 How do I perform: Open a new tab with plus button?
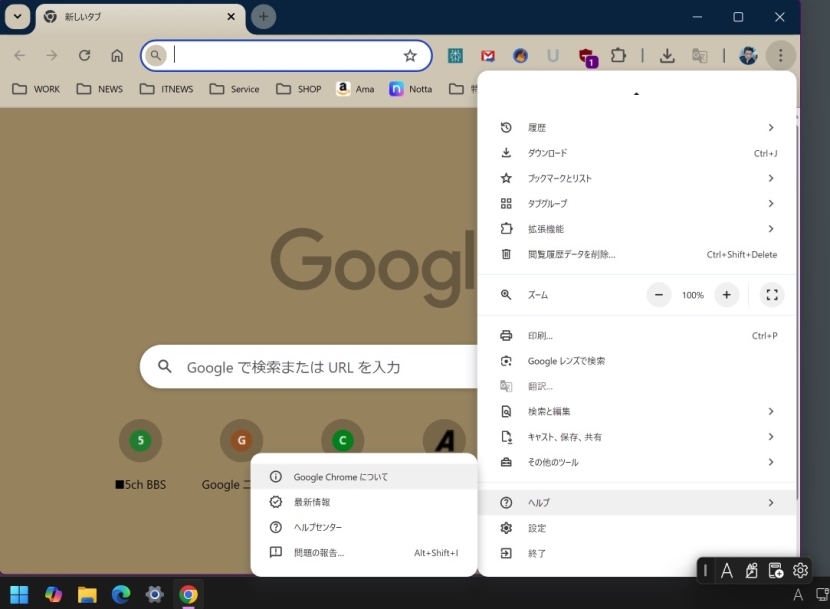tap(263, 17)
